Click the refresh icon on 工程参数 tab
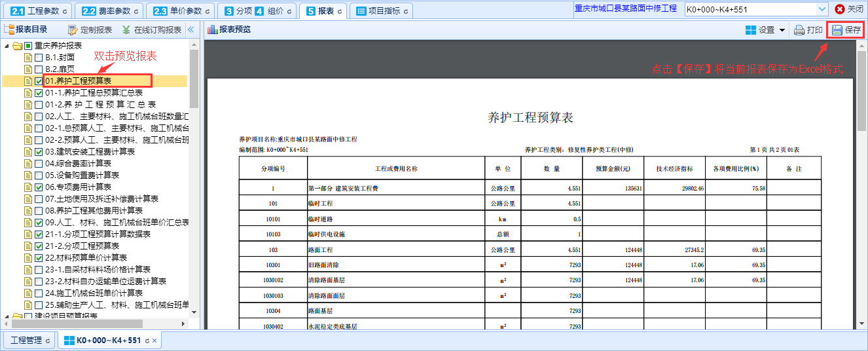 click(64, 11)
